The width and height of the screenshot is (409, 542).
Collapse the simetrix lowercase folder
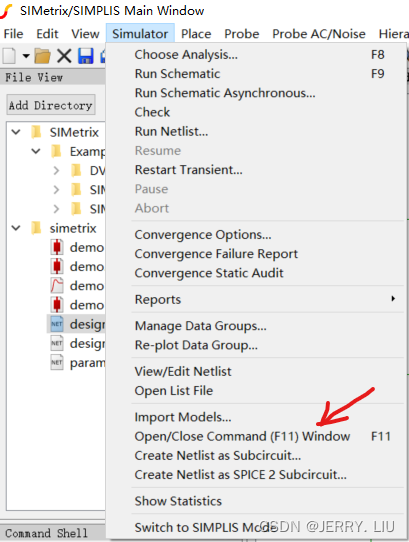tap(16, 228)
